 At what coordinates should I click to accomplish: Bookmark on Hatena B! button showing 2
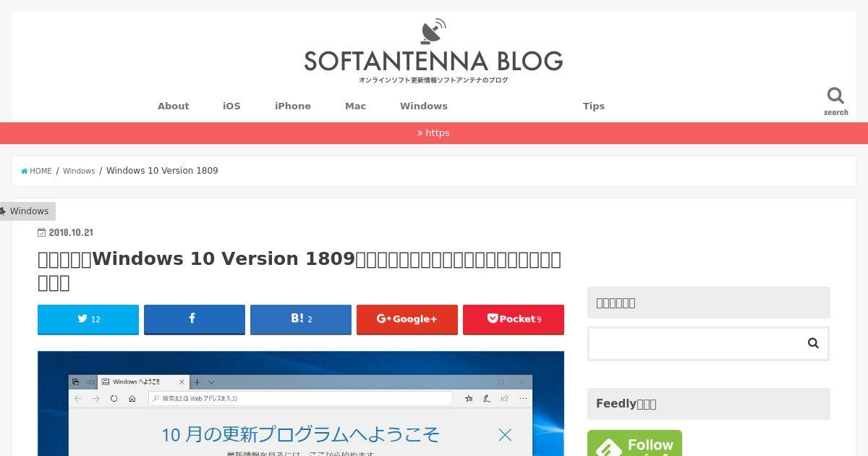pyautogui.click(x=301, y=318)
